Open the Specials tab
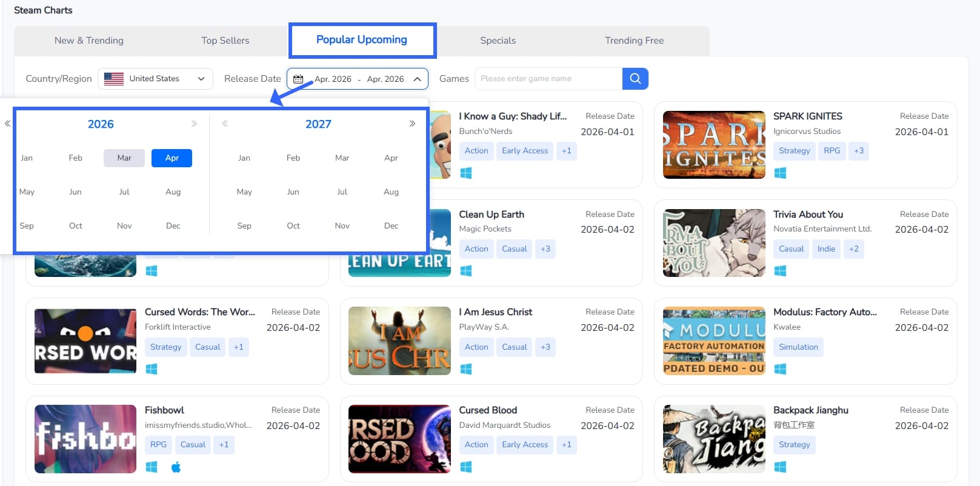 pos(498,41)
